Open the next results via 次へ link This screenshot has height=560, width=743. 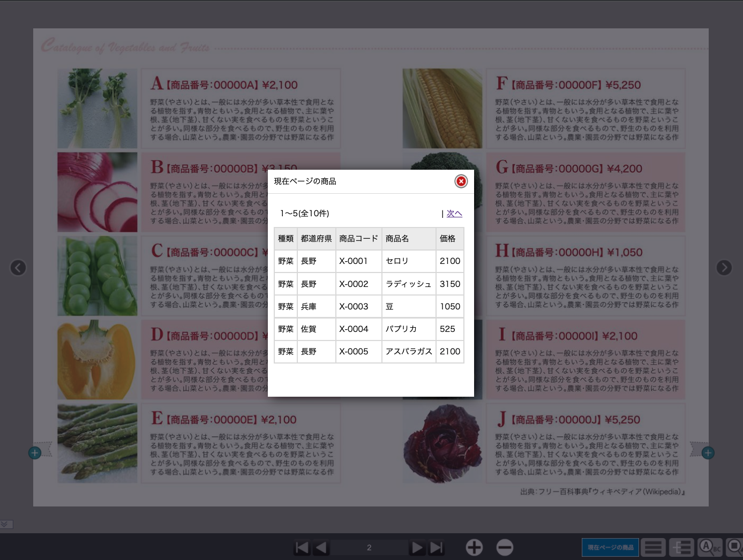(454, 213)
